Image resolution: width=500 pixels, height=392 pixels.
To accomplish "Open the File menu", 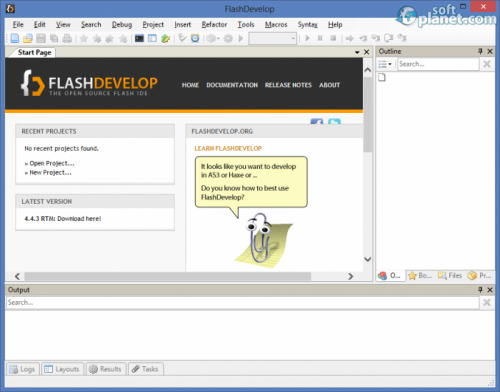I will coord(18,24).
